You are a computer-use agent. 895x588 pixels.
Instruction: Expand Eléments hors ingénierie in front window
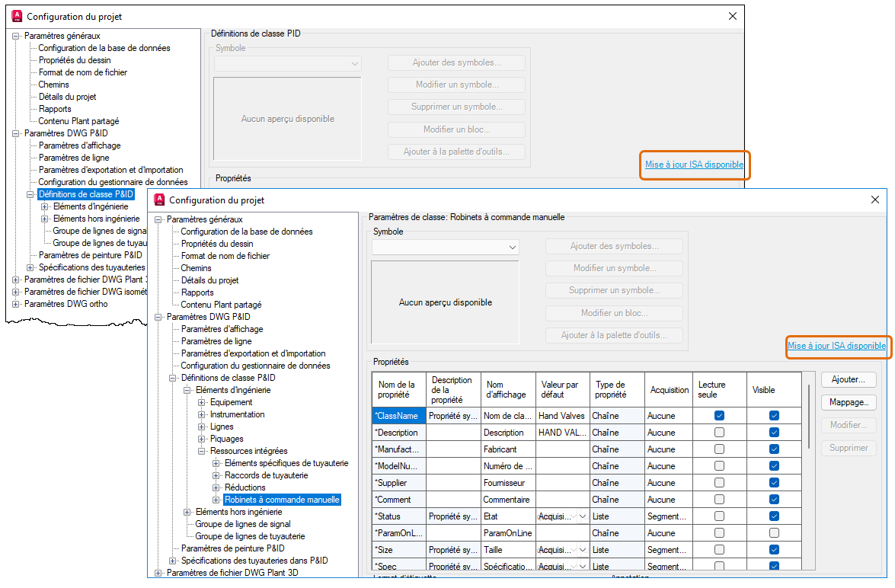tap(187, 512)
